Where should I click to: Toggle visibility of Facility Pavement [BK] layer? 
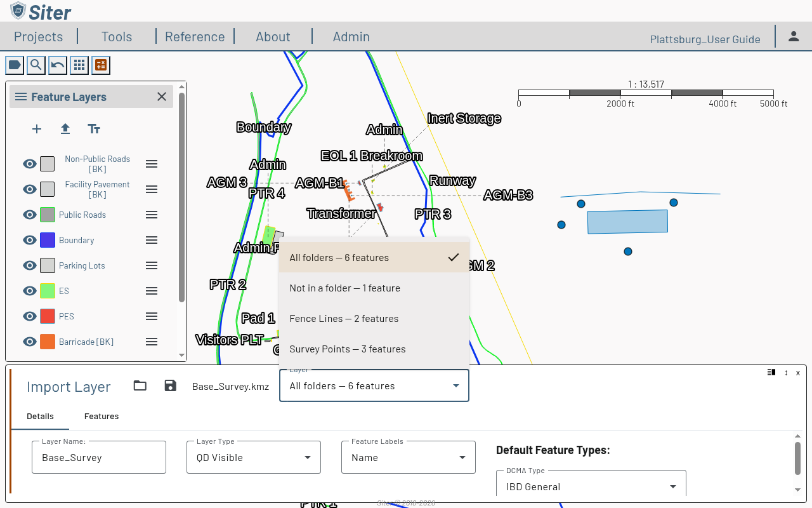tap(29, 189)
